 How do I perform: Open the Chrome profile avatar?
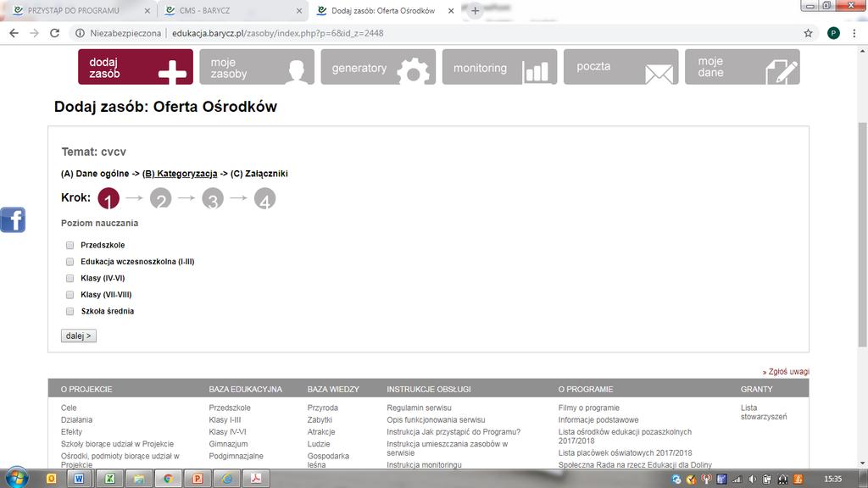833,33
